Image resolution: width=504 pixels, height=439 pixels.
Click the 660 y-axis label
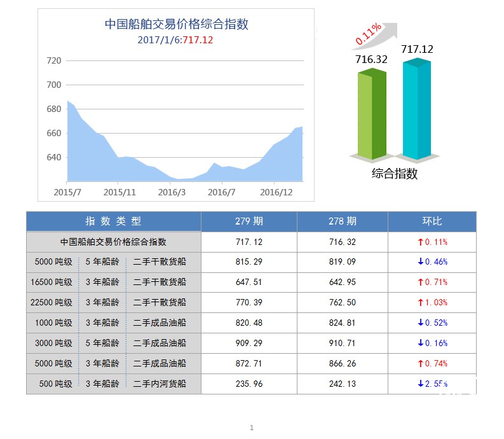pyautogui.click(x=53, y=133)
